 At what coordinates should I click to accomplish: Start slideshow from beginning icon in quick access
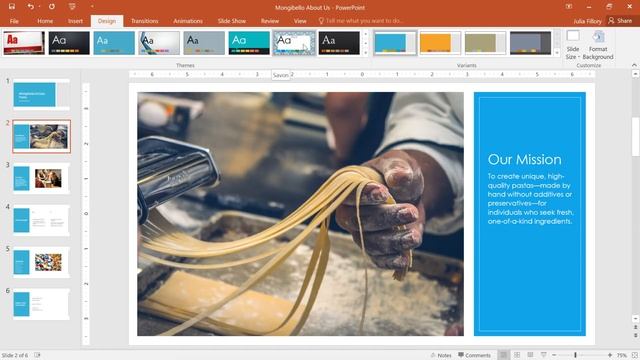(x=72, y=7)
